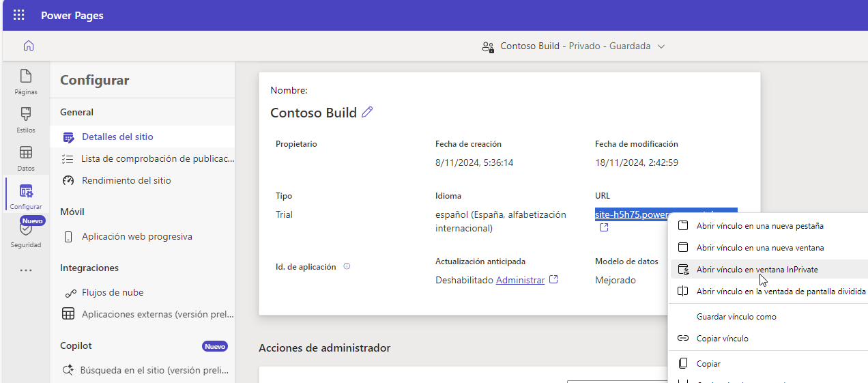Click the Deshabilitado status text

pyautogui.click(x=464, y=280)
